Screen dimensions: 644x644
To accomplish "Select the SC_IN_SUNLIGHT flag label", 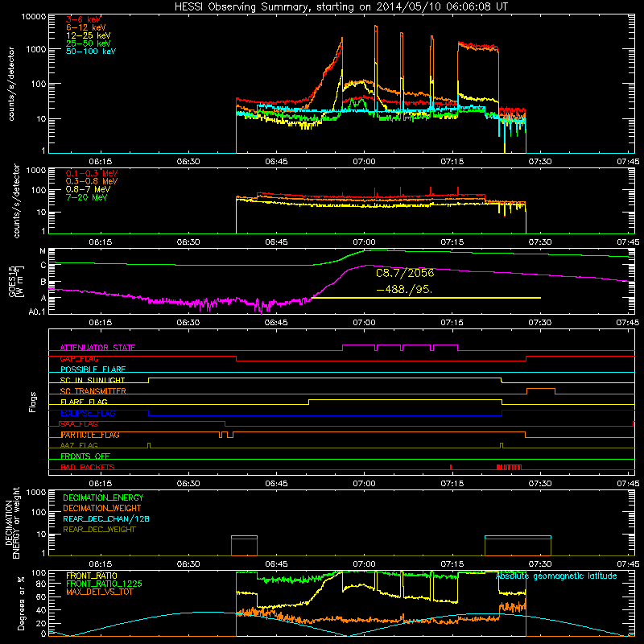I will coord(93,380).
